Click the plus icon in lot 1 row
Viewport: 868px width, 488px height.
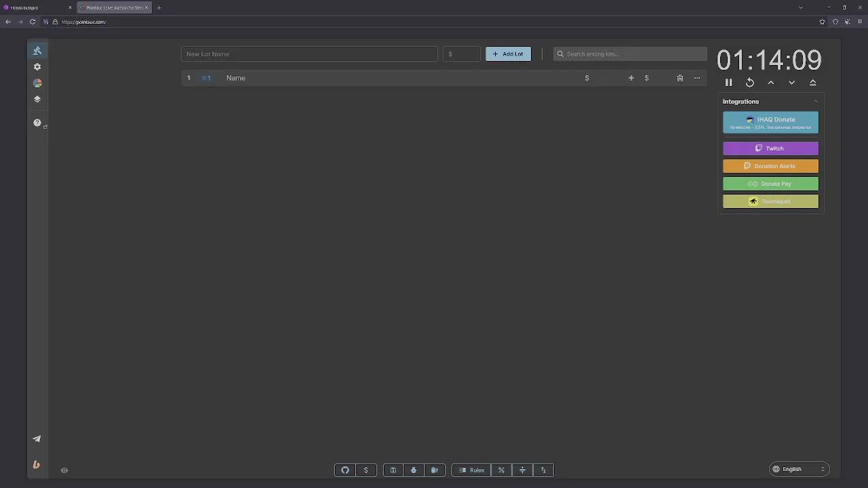coord(631,78)
